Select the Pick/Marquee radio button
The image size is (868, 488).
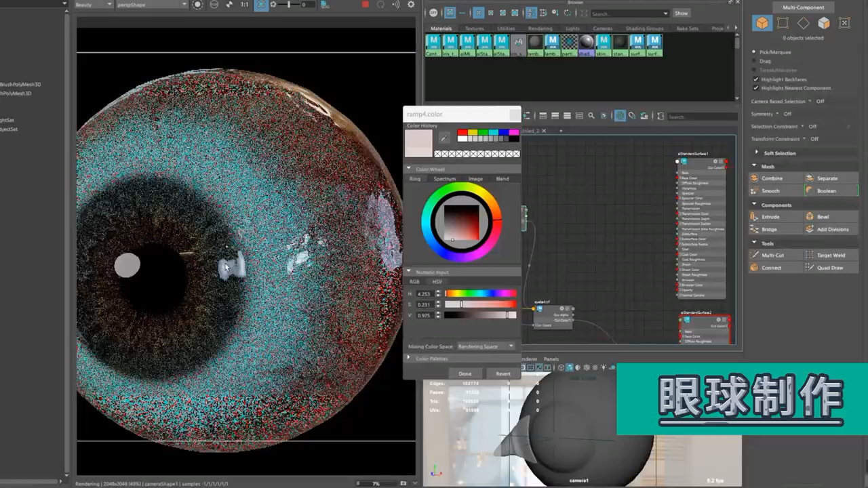coord(754,52)
